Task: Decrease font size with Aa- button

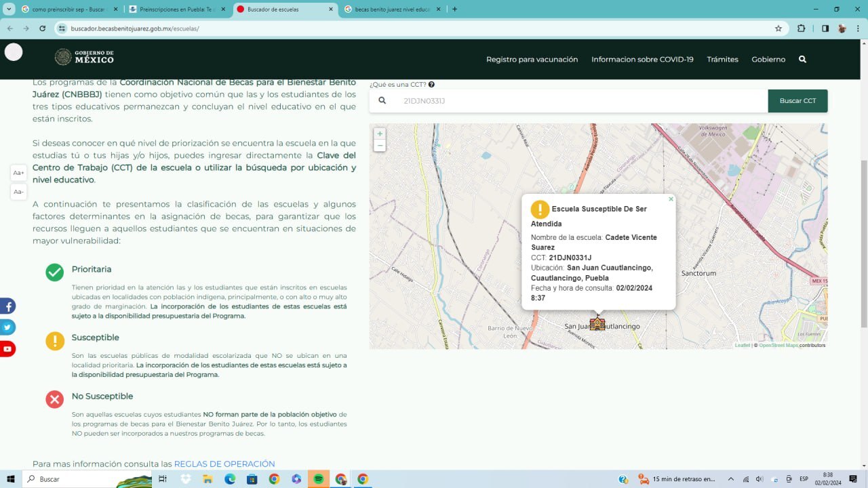Action: (x=18, y=192)
